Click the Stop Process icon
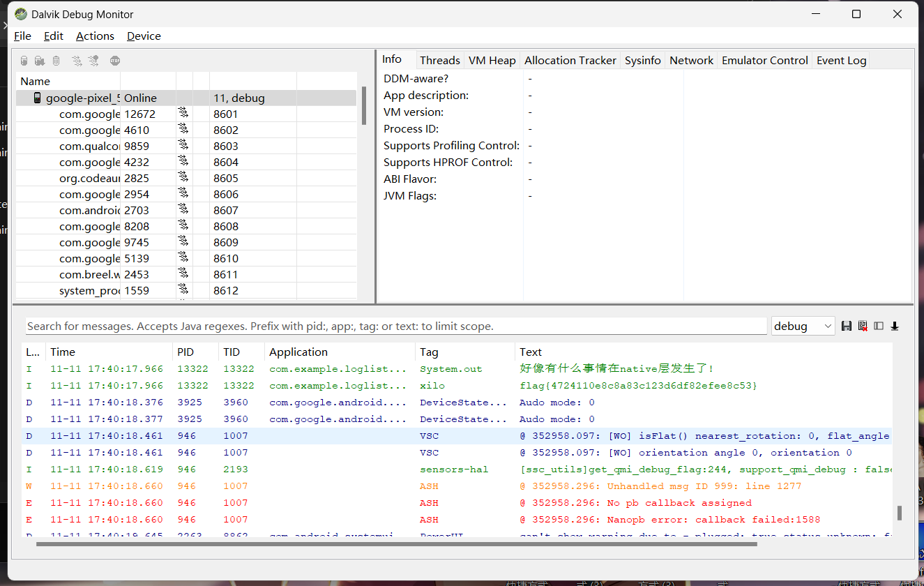Viewport: 924px width, 586px height. [x=115, y=61]
